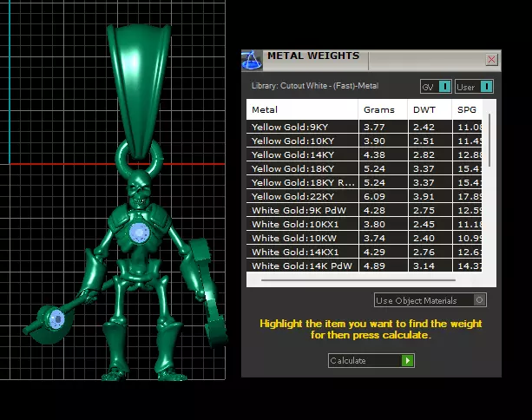The height and width of the screenshot is (420, 532).
Task: Select the White Gold:10KW row
Action: point(364,238)
